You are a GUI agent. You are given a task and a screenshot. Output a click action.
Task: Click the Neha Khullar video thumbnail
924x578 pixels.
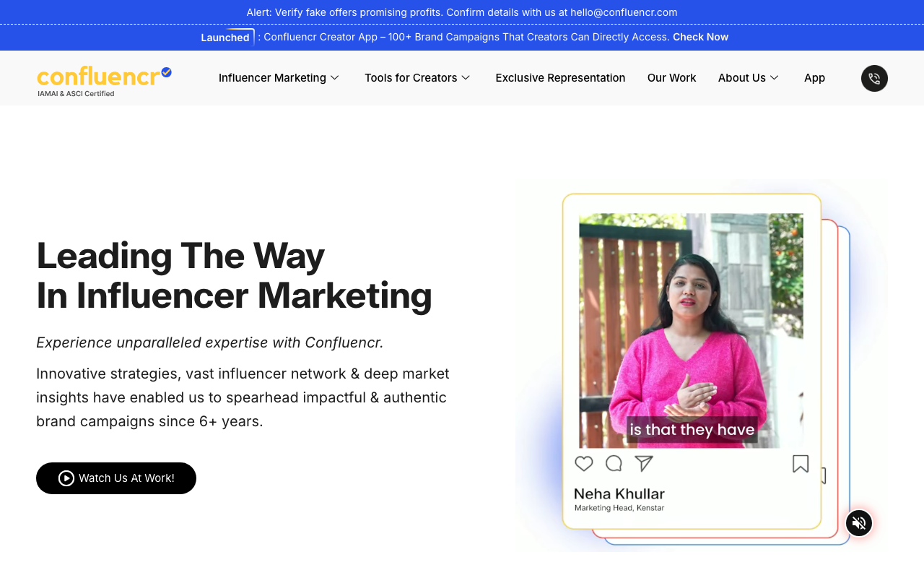(691, 331)
